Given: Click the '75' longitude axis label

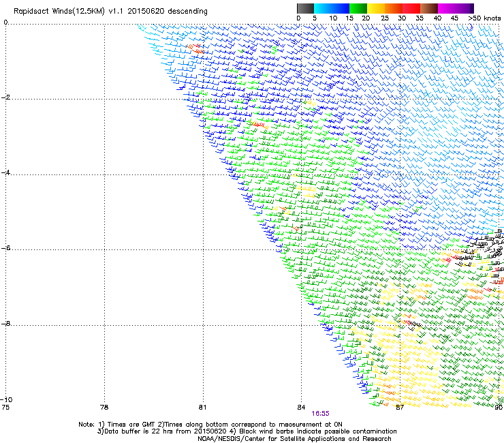Looking at the screenshot, I should click(x=5, y=408).
